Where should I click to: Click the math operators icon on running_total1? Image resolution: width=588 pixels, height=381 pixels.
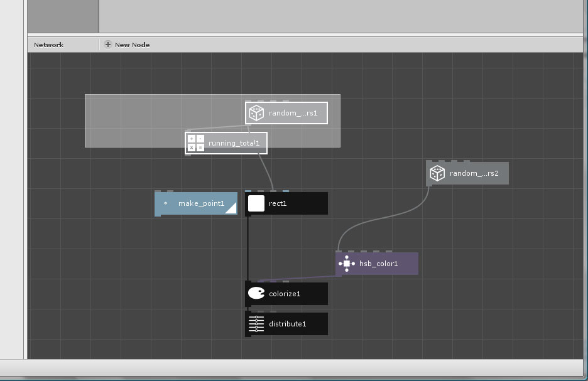pyautogui.click(x=196, y=143)
